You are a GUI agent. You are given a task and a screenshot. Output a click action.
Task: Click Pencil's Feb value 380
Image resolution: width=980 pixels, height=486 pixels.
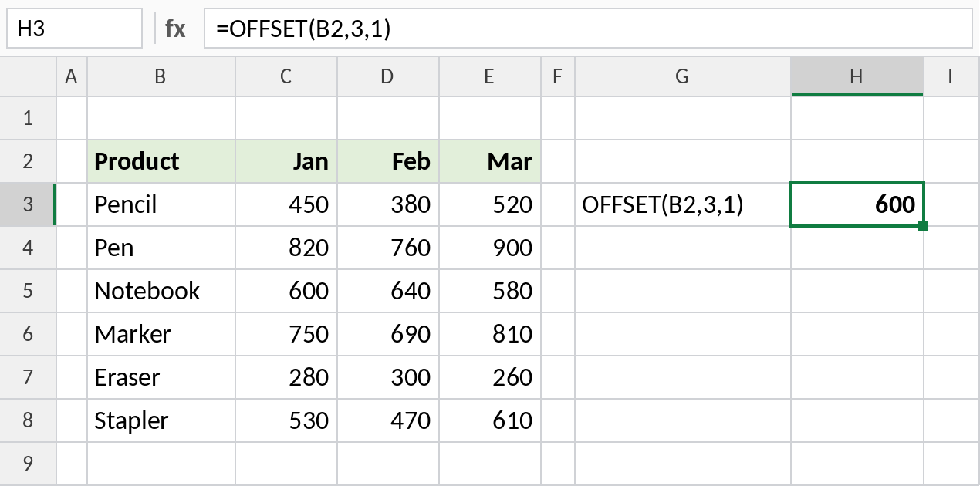click(388, 204)
